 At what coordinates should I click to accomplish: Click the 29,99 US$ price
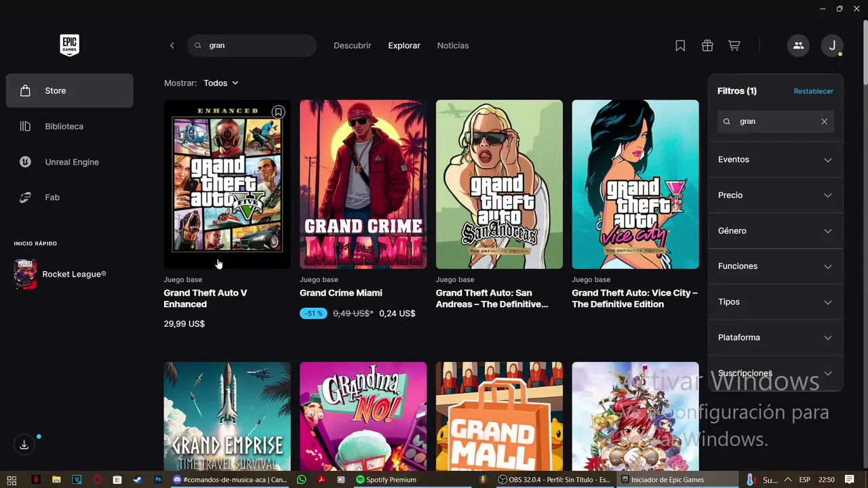[x=184, y=324]
